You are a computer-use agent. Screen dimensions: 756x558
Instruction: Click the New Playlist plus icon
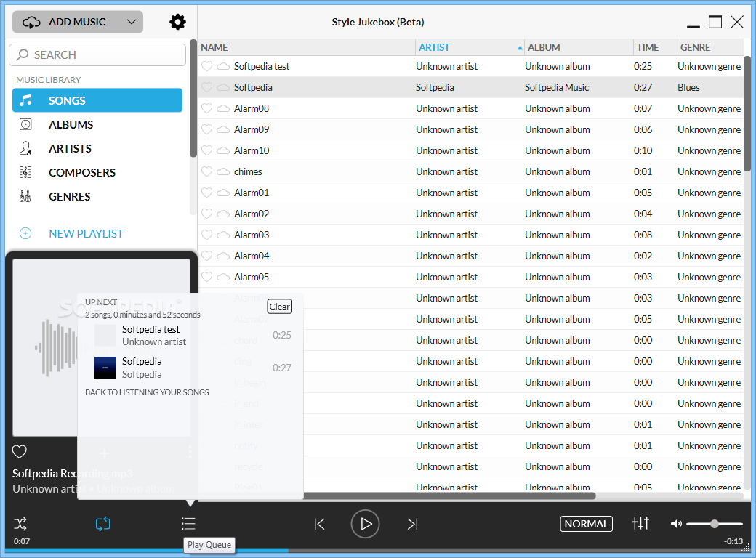click(25, 234)
